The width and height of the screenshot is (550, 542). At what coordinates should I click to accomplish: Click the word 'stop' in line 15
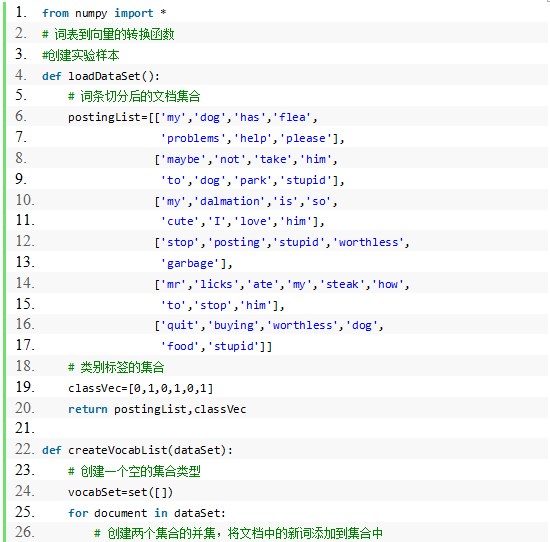(213, 305)
